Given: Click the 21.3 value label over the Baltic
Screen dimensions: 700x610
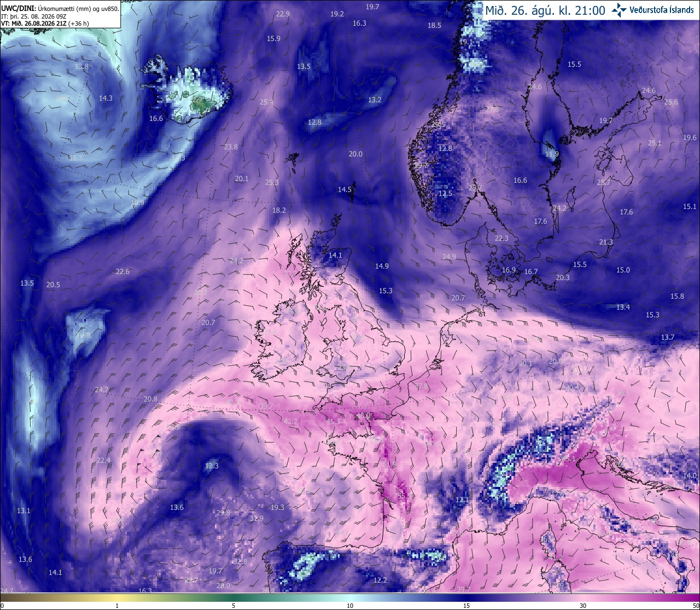Looking at the screenshot, I should 606,242.
